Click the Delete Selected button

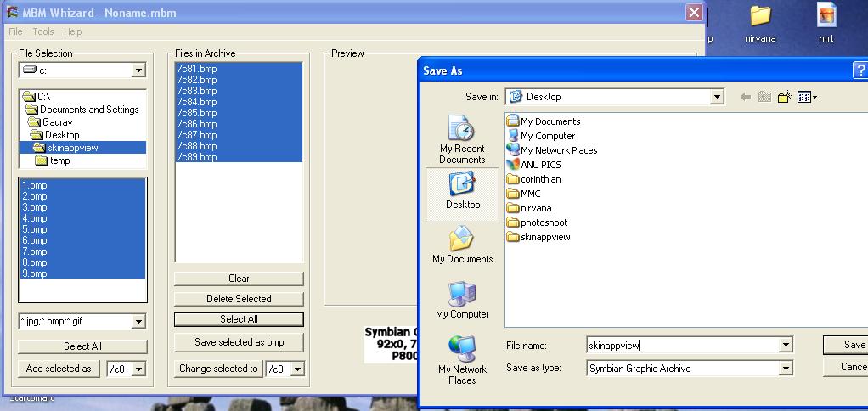(239, 299)
